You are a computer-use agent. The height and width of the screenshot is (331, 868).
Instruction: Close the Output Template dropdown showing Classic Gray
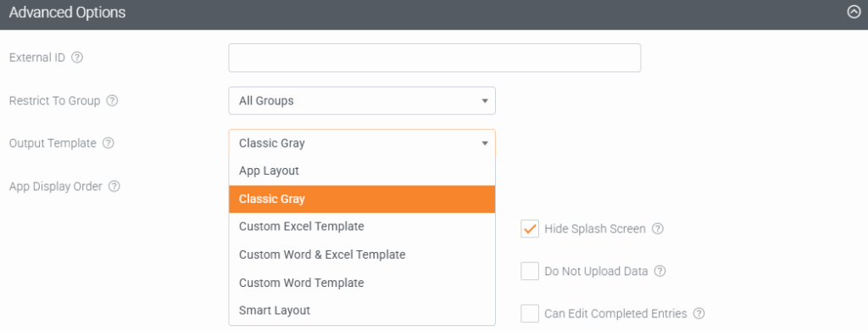pos(362,143)
